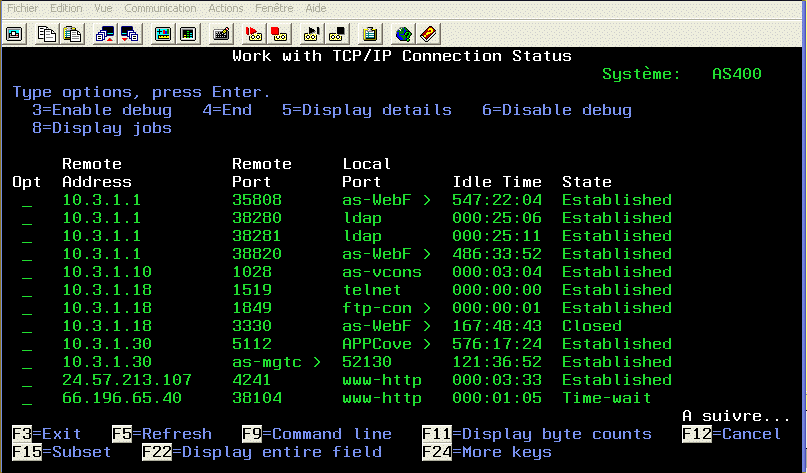
Task: Click the Paste icon in toolbar
Action: coord(71,34)
